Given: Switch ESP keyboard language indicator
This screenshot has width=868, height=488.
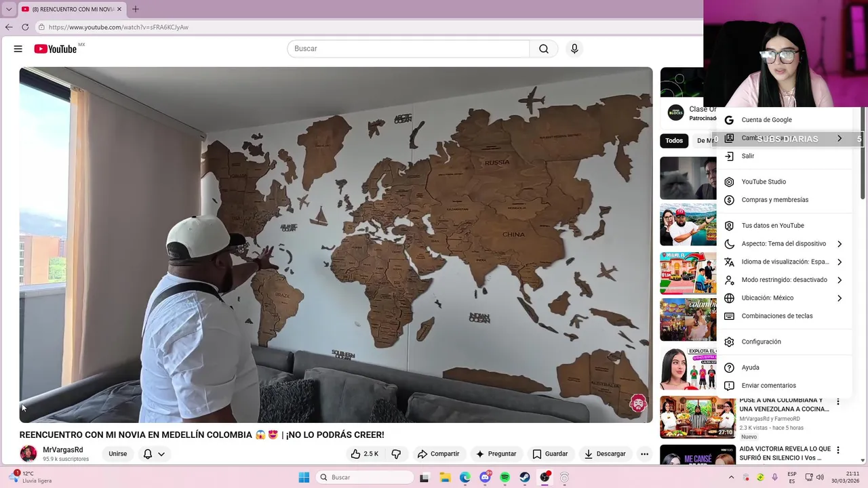Looking at the screenshot, I should click(x=792, y=477).
